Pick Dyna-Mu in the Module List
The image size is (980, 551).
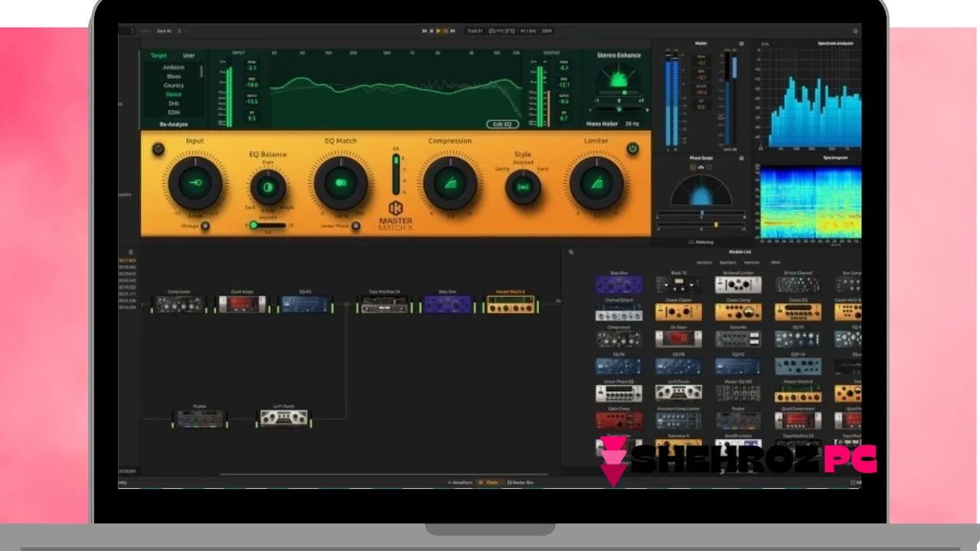pos(738,338)
